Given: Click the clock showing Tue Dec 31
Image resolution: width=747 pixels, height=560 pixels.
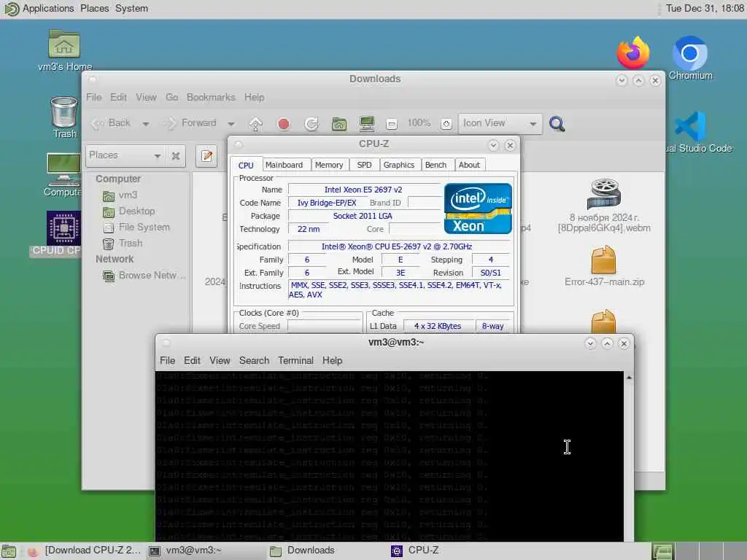Looking at the screenshot, I should pos(705,9).
